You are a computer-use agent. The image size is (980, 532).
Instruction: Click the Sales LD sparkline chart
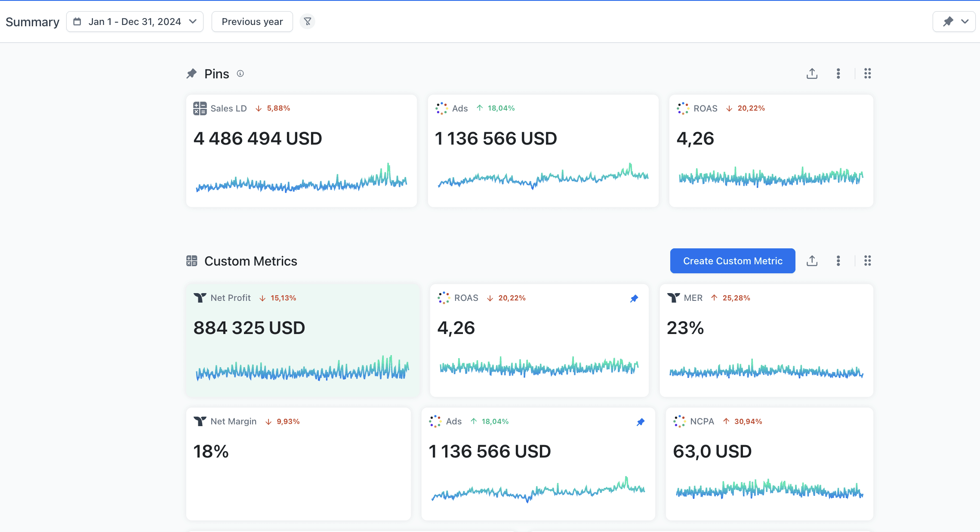point(301,181)
